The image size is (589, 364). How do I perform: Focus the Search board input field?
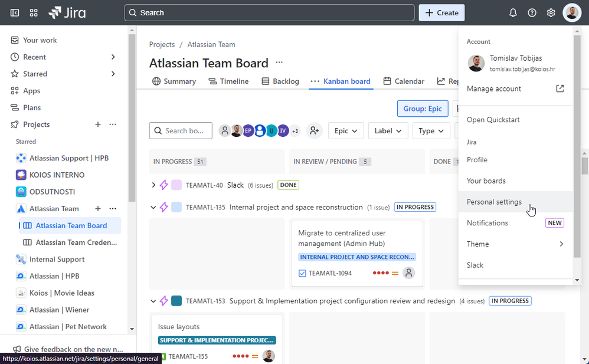pyautogui.click(x=181, y=131)
